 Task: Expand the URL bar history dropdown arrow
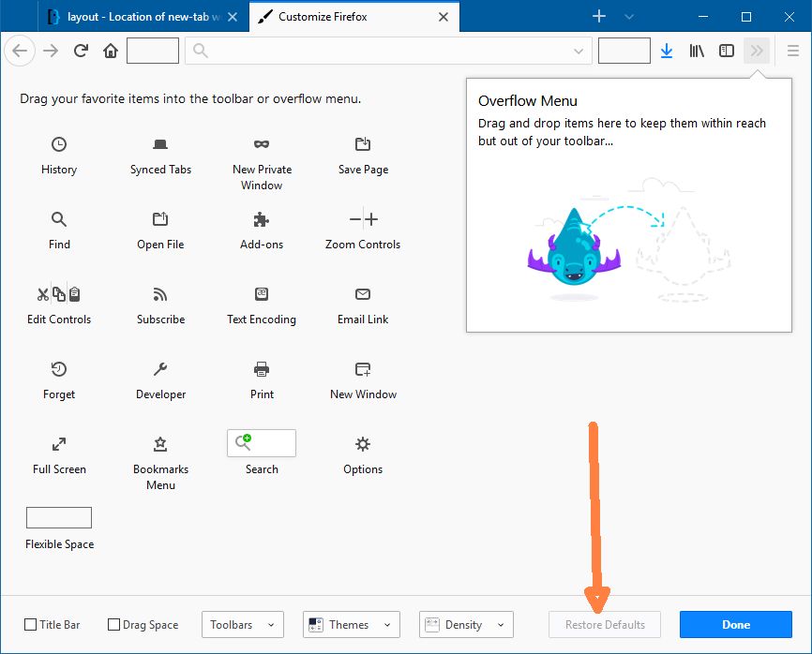579,52
